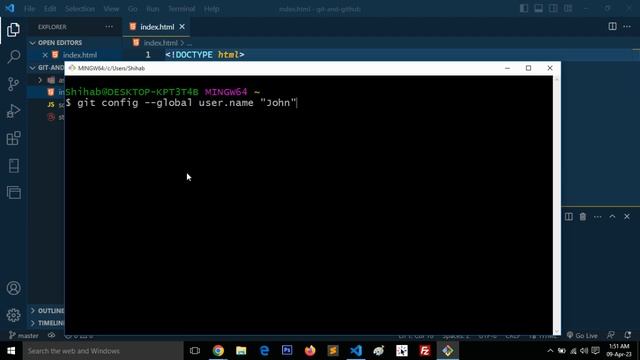Click line 1 DOCTYPE html code
The image size is (640, 360).
point(205,55)
